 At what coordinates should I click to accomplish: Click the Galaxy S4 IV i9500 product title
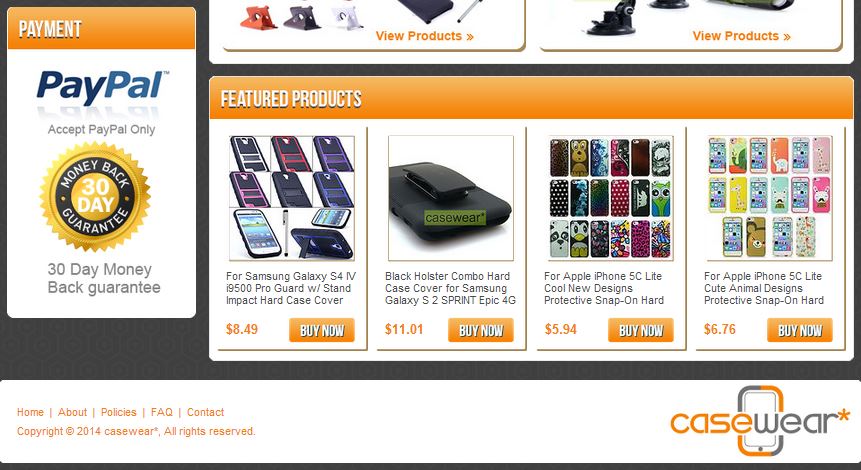point(291,288)
